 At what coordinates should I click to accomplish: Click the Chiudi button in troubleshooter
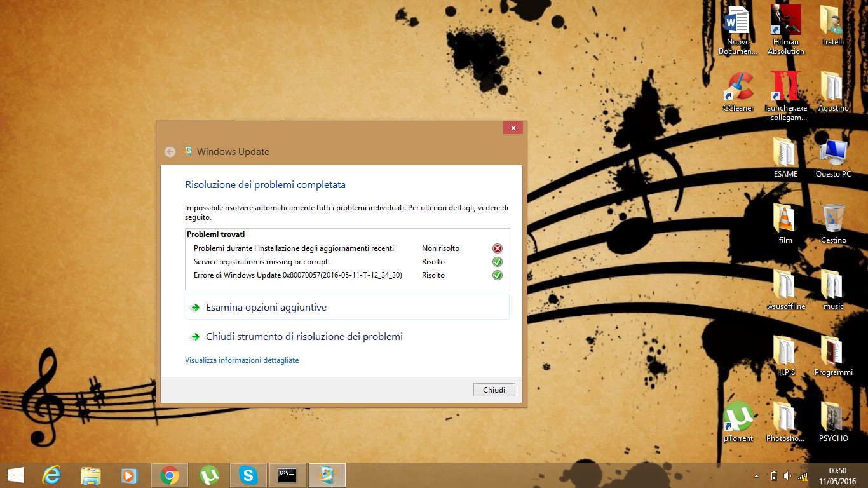coord(494,390)
